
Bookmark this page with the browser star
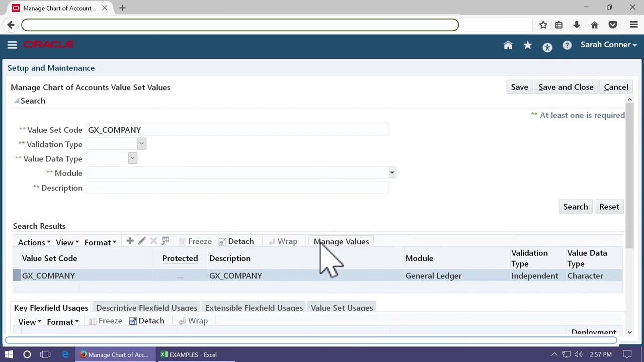(543, 25)
